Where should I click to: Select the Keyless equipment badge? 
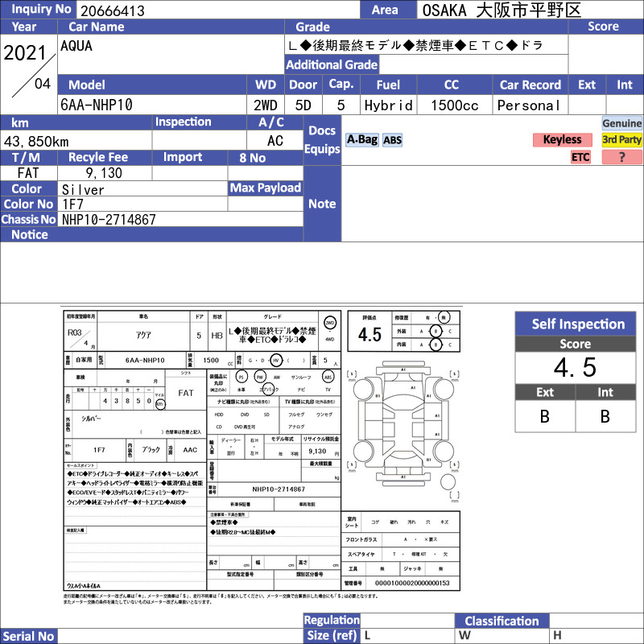pos(562,139)
